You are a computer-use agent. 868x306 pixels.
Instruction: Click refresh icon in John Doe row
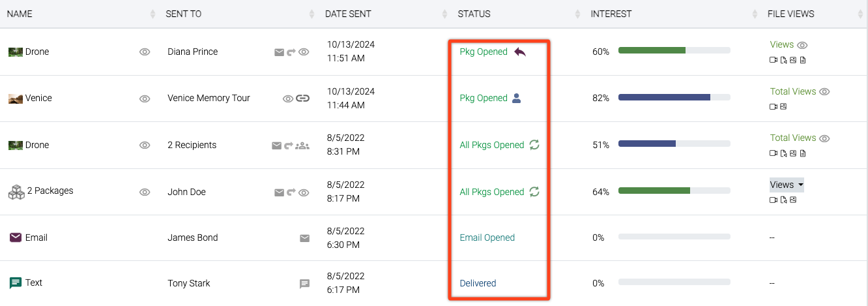click(534, 192)
